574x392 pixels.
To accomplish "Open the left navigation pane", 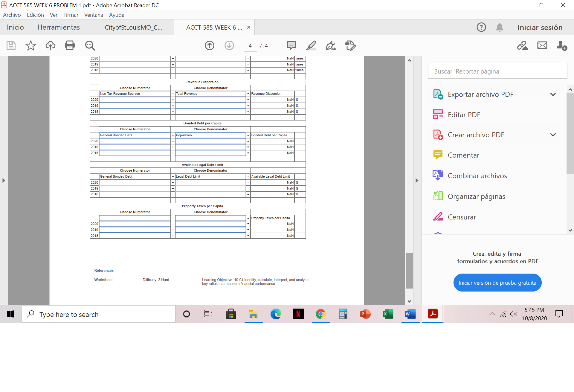I will coord(4,180).
